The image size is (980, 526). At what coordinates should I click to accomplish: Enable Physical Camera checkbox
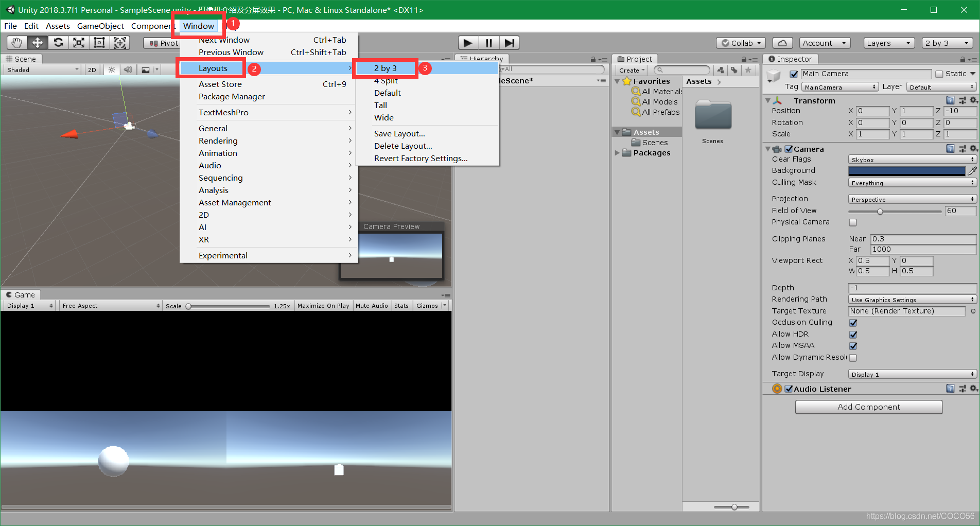(853, 222)
